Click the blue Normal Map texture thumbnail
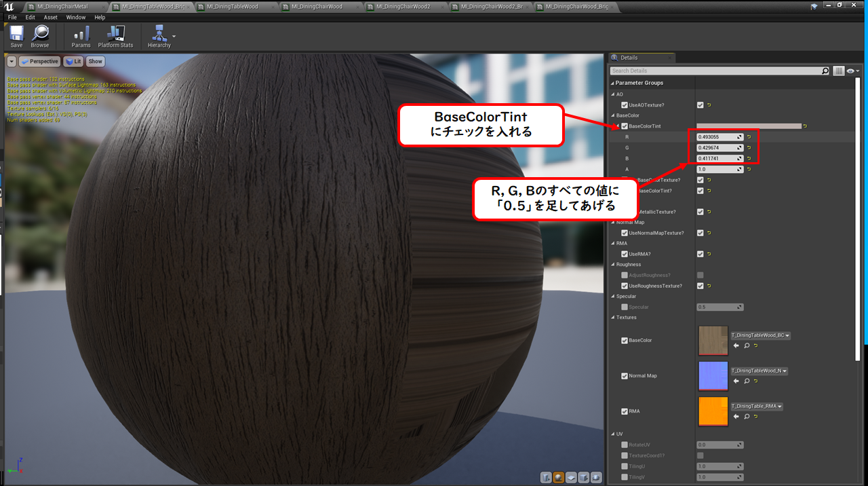The width and height of the screenshot is (868, 486). (713, 375)
